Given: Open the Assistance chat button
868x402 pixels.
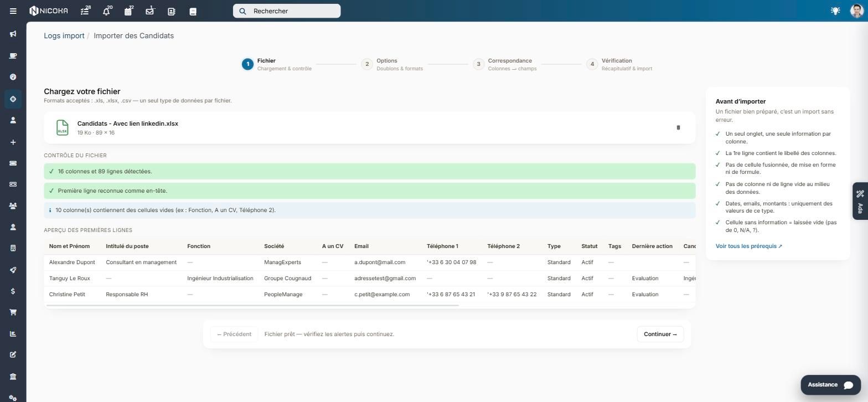Looking at the screenshot, I should coord(830,385).
